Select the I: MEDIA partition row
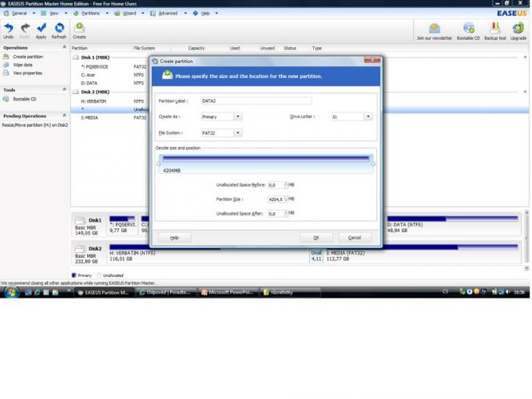Viewport: 532px width, 399px height. click(109, 117)
